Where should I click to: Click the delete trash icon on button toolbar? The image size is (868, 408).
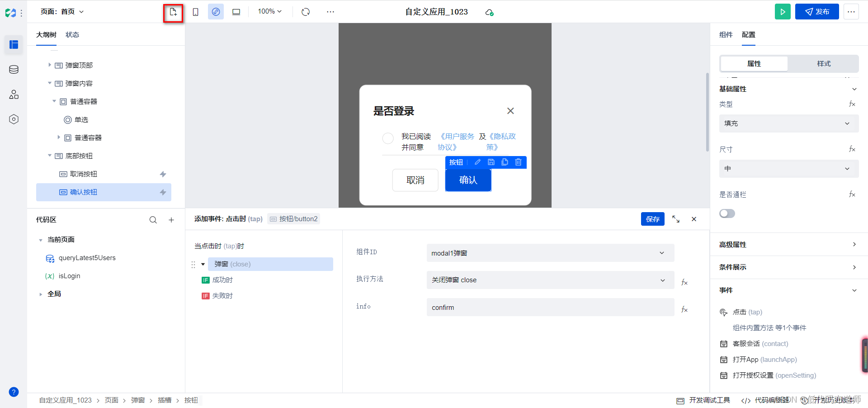point(518,162)
